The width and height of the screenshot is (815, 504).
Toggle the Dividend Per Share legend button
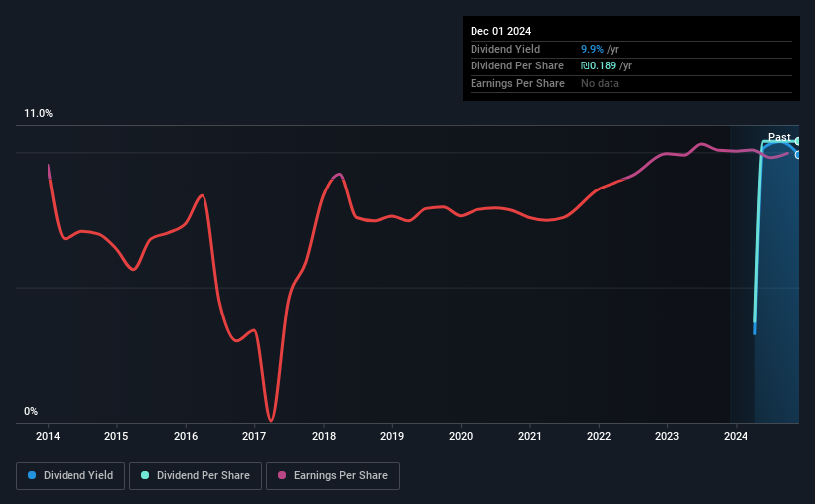[196, 476]
